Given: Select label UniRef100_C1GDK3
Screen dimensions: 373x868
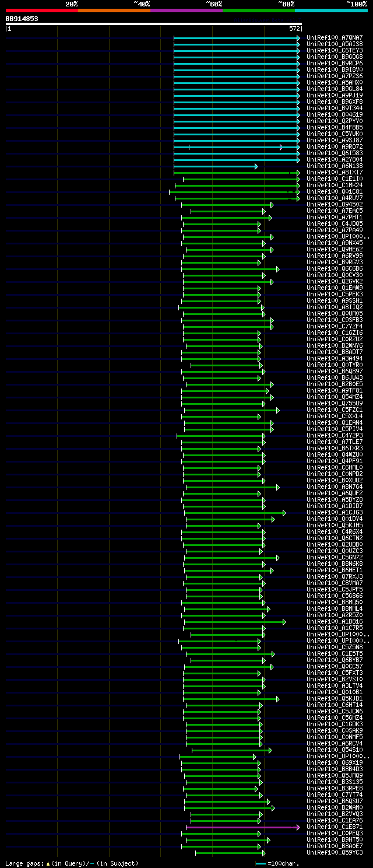Looking at the screenshot, I should point(335,724).
